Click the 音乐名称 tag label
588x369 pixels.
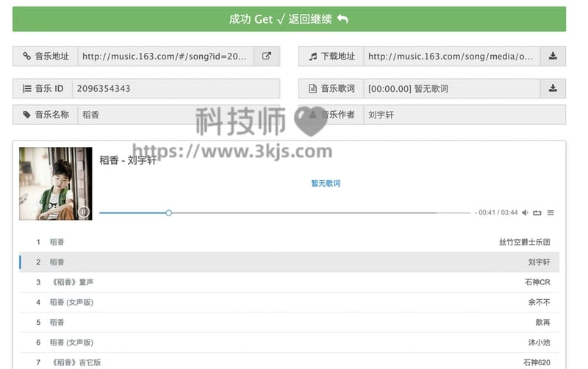(46, 115)
